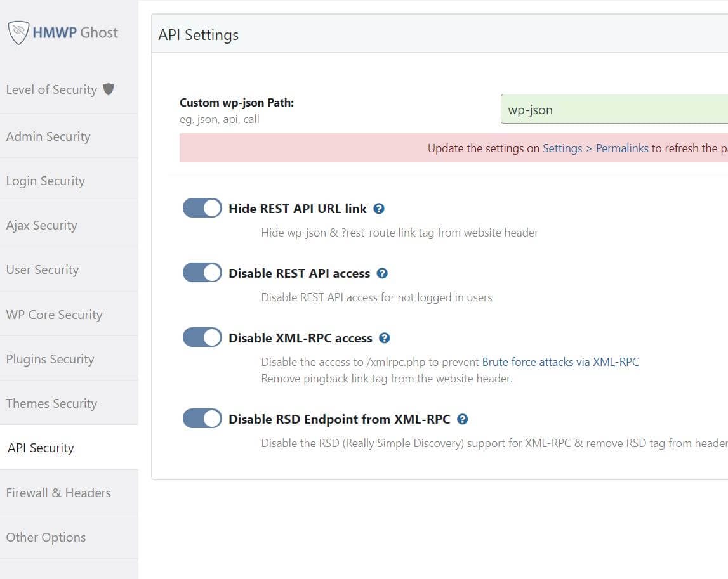
Task: Open the Admin Security menu item
Action: point(48,136)
